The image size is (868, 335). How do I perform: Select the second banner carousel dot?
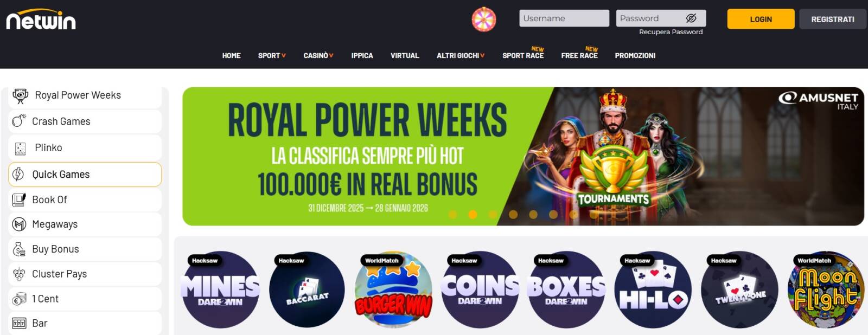coord(473,215)
